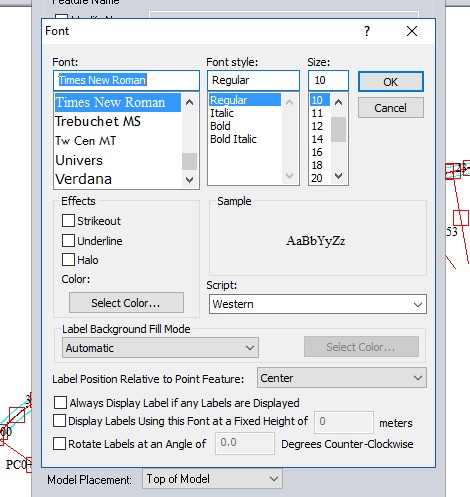
Task: Select size 10 in size list
Action: tap(320, 100)
